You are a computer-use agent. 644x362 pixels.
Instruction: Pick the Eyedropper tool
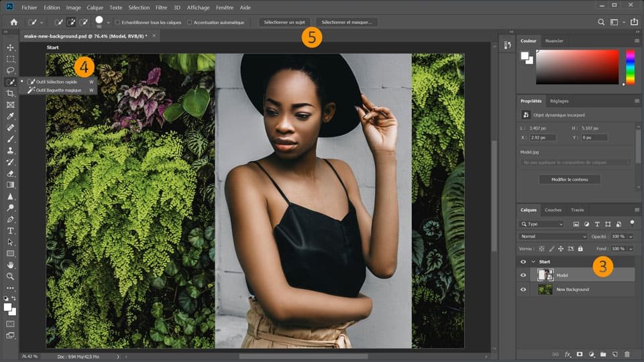10,116
